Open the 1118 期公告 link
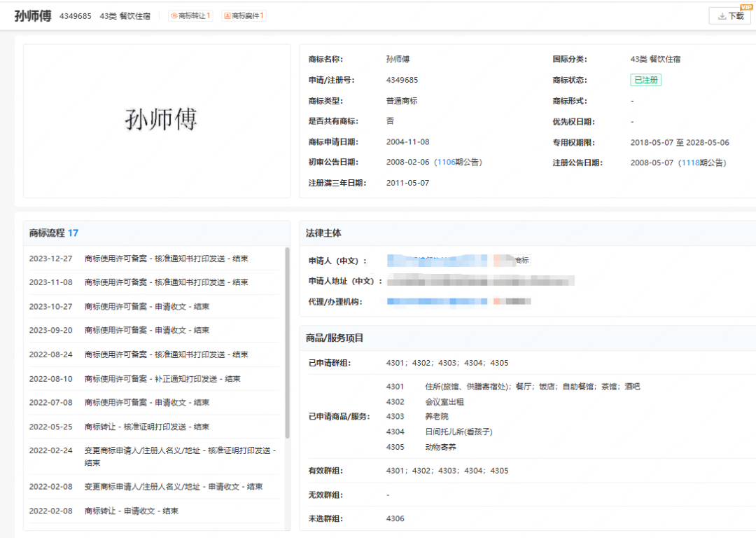 [703, 163]
